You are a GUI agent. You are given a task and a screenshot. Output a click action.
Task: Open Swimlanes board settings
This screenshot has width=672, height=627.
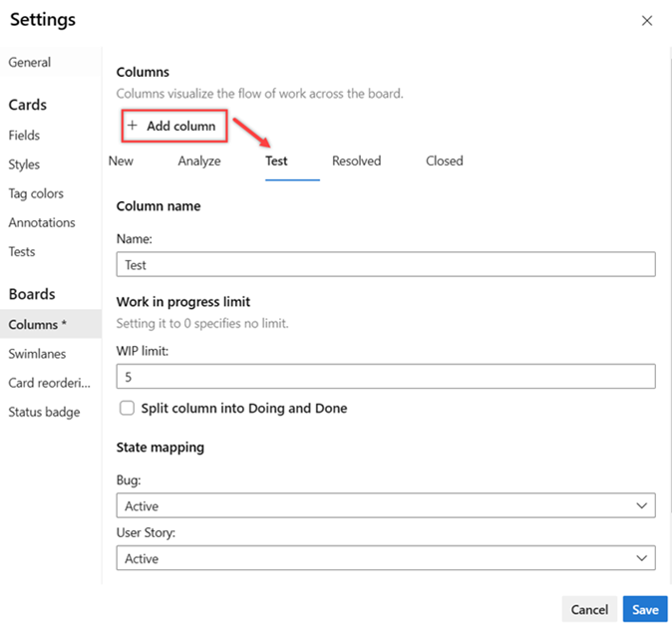click(x=38, y=353)
